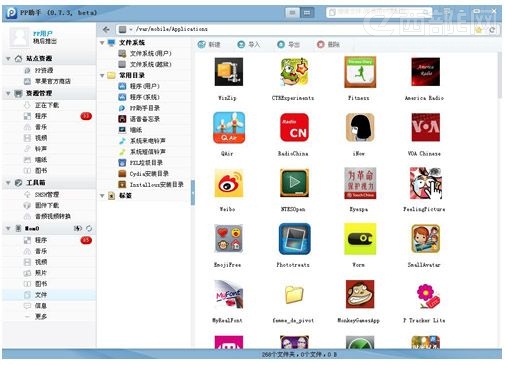Screen dimensions: 505x365
Task: Click the PP用户 profile avatar
Action: [x=19, y=37]
